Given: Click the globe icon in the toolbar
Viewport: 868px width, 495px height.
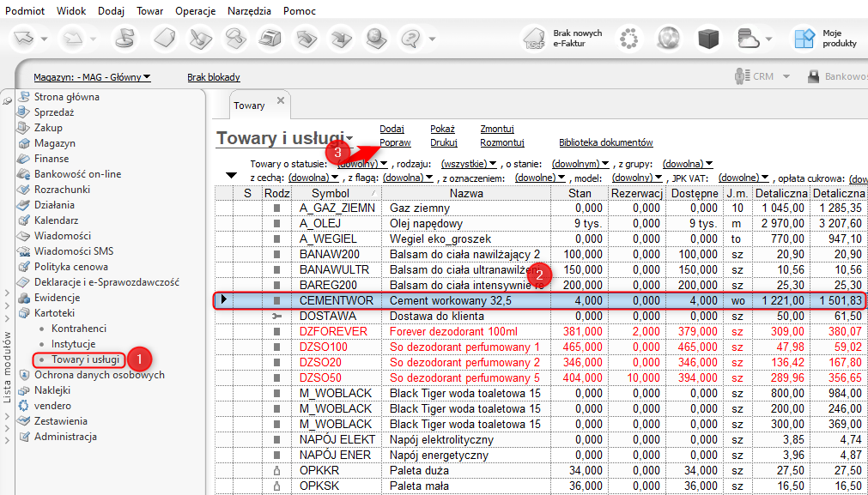Looking at the screenshot, I should pos(669,39).
